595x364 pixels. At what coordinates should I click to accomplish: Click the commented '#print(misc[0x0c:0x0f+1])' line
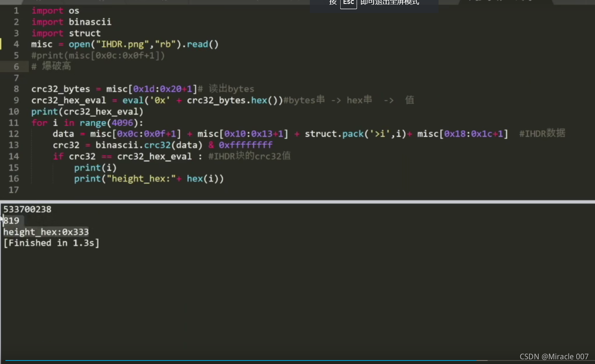coord(98,55)
